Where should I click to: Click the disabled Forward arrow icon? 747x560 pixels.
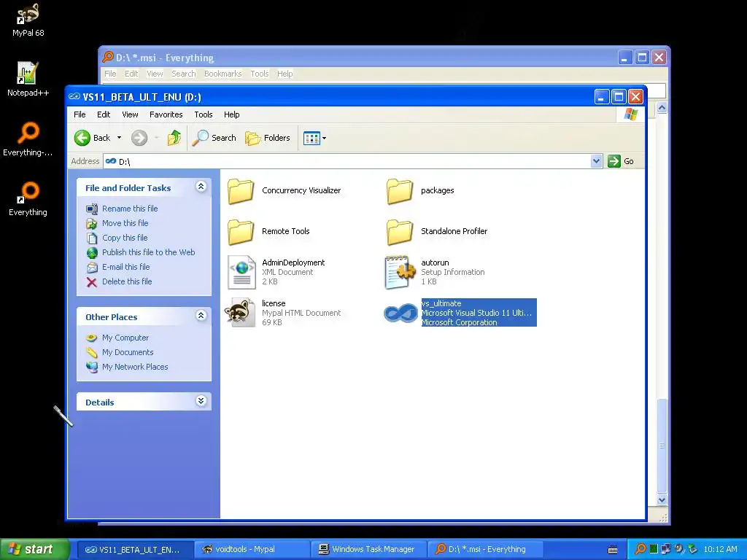click(x=139, y=138)
